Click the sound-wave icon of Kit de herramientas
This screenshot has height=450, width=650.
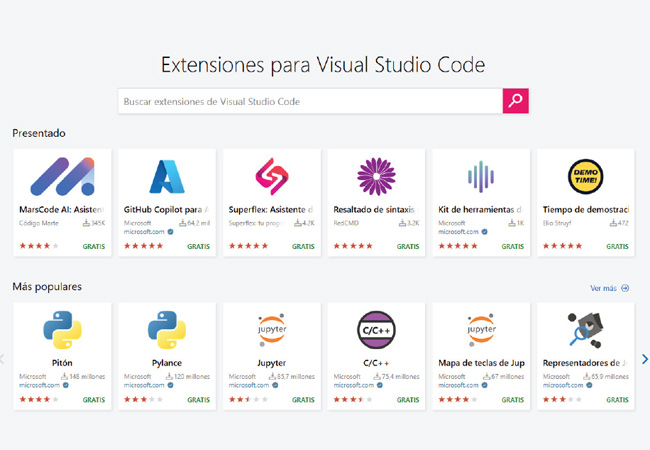481,177
